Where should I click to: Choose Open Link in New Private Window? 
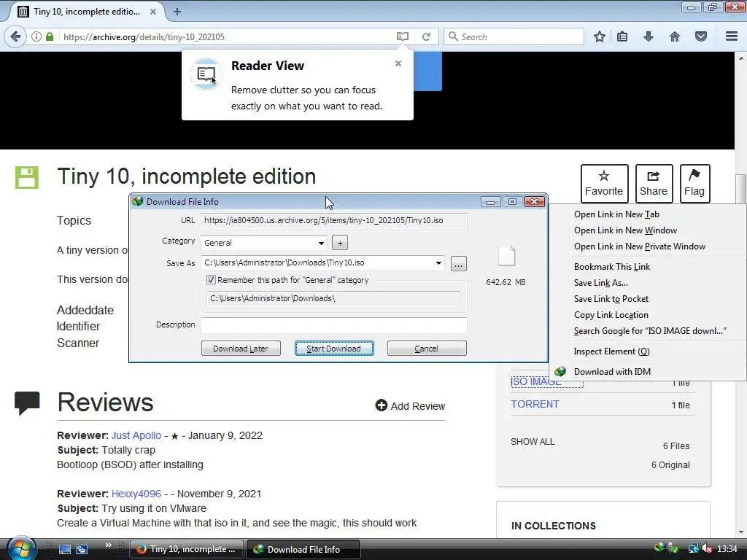click(639, 246)
